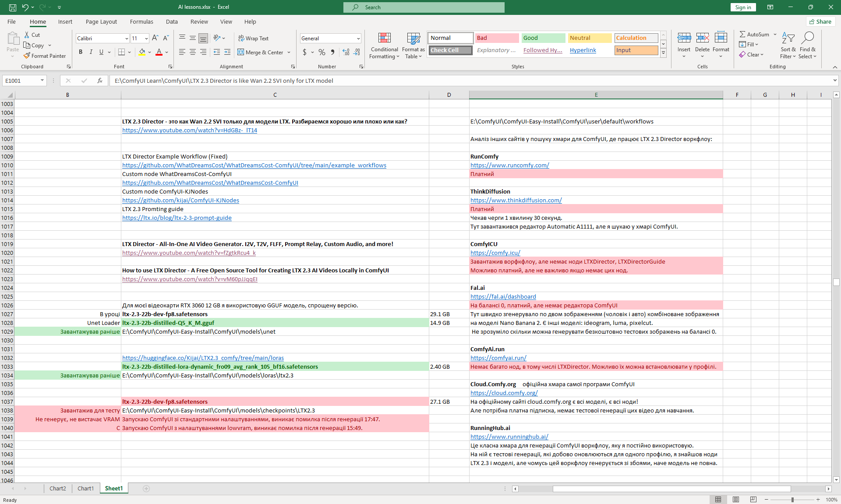The width and height of the screenshot is (841, 504).
Task: Apply the fill color bucket
Action: tap(142, 52)
